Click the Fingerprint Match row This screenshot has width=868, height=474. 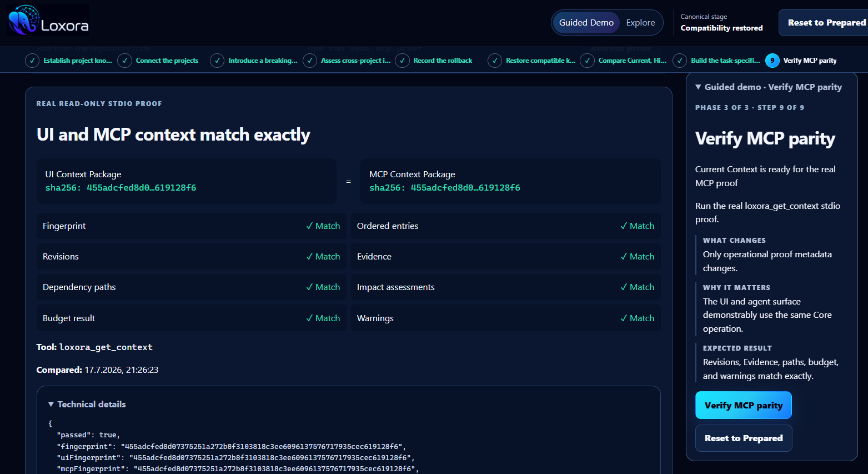[x=191, y=226]
